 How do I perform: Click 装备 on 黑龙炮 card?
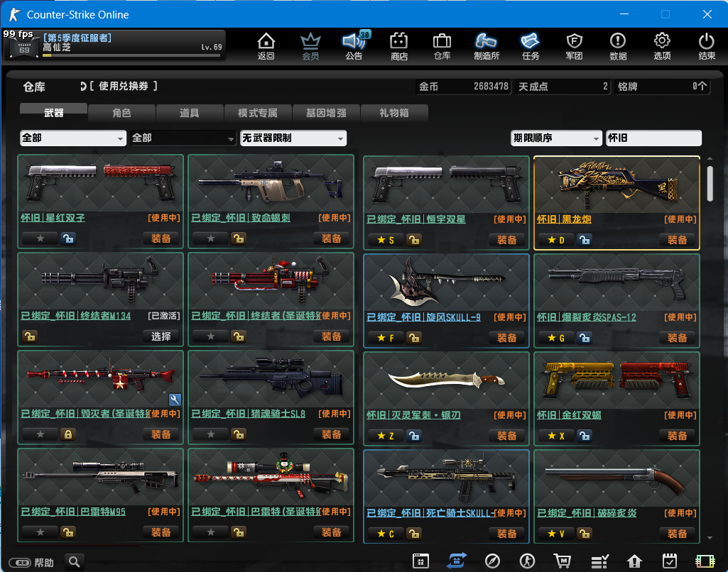[x=678, y=240]
